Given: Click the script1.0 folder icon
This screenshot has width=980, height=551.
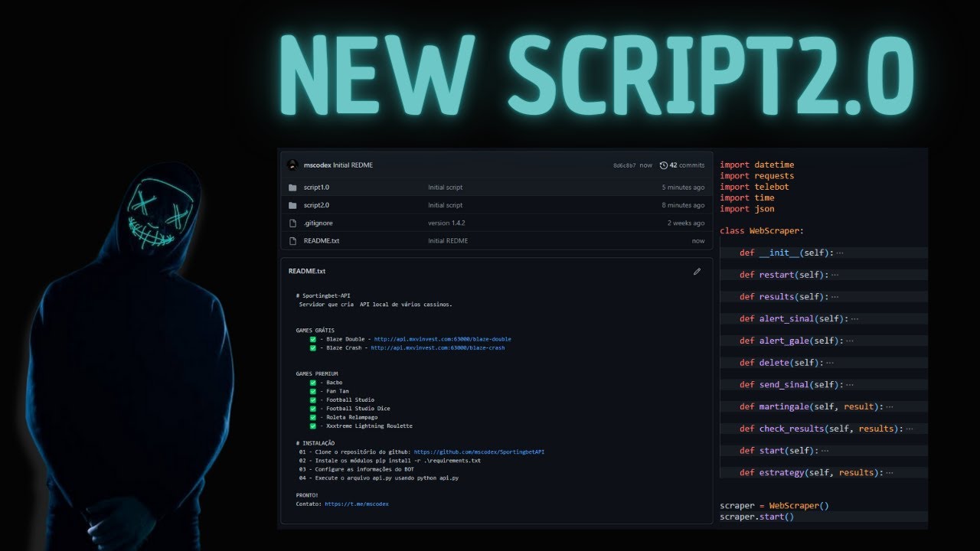Looking at the screenshot, I should [x=292, y=187].
